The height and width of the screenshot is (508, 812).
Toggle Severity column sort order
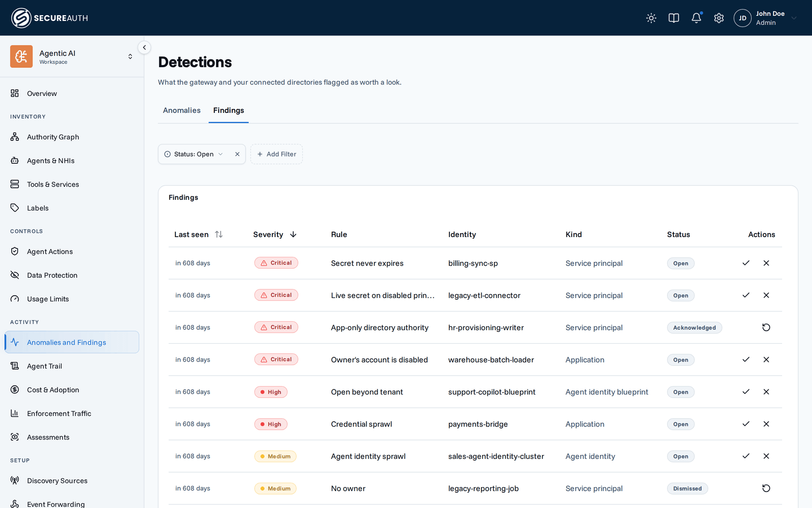275,234
